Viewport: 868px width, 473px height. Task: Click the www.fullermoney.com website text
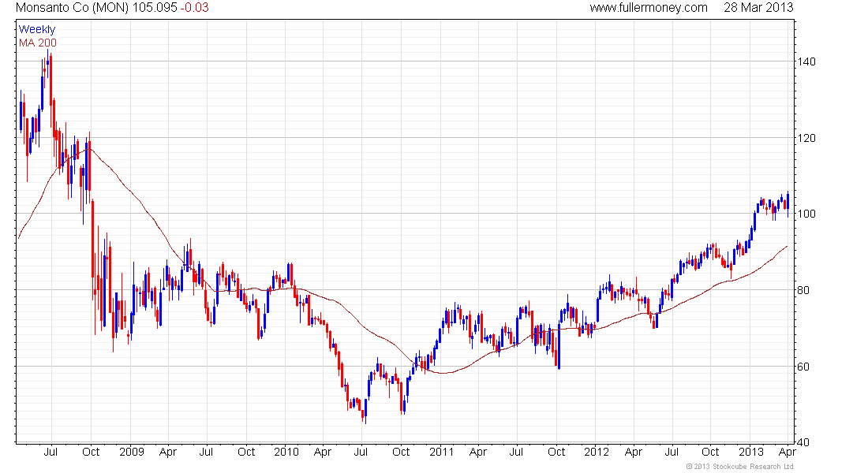tap(648, 8)
